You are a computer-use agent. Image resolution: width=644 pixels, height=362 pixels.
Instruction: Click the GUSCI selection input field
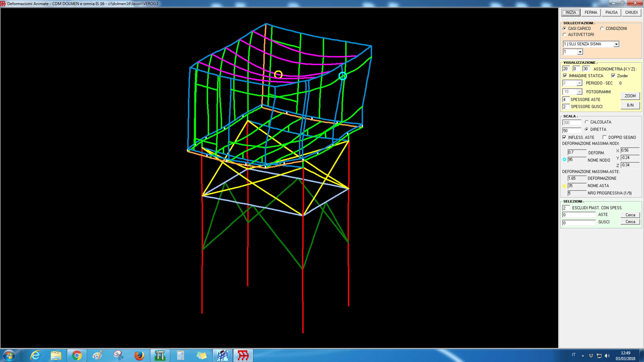point(579,223)
